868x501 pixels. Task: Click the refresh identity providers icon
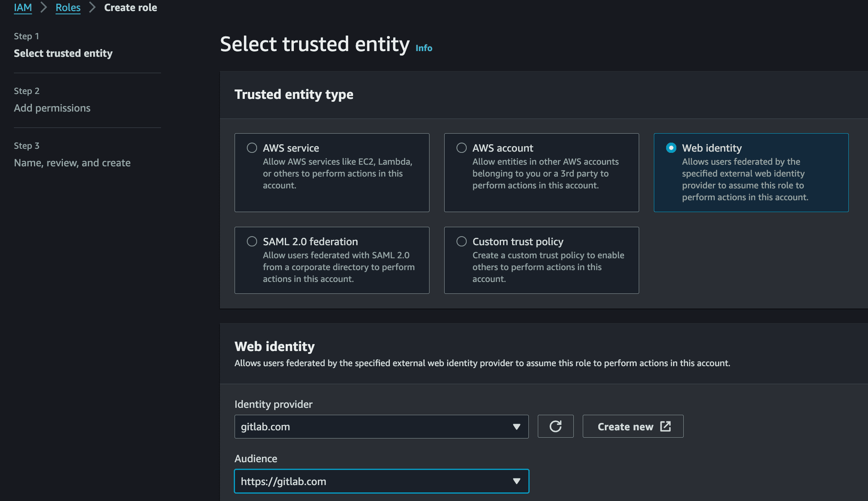pyautogui.click(x=555, y=426)
